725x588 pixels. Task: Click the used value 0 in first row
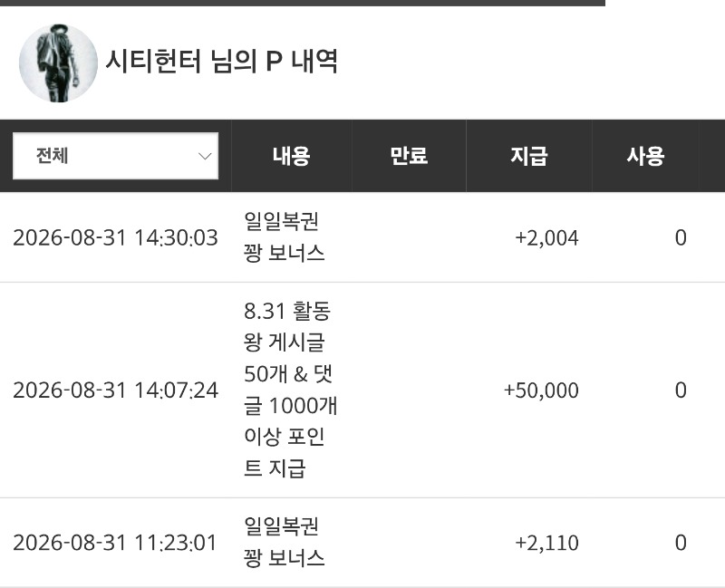click(681, 238)
